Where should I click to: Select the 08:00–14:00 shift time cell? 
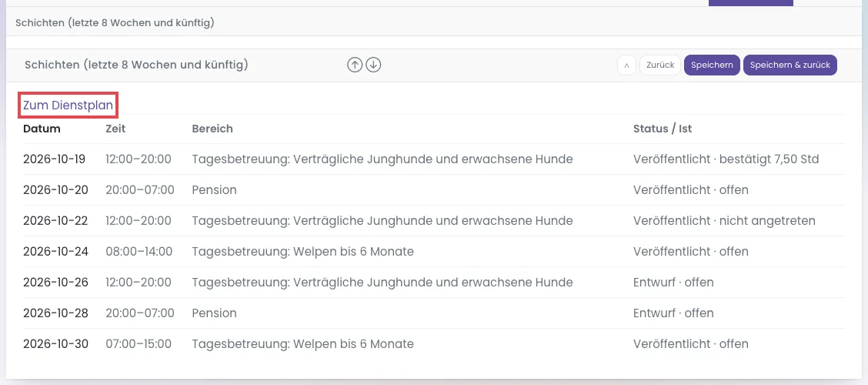coord(139,252)
